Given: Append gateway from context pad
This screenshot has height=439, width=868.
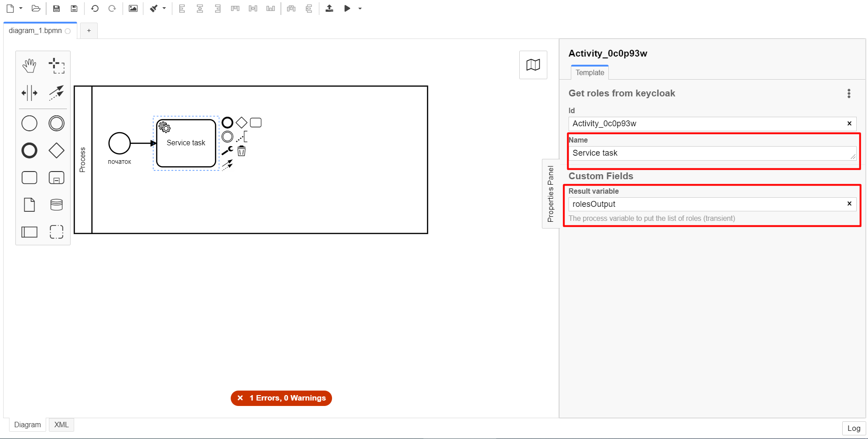Looking at the screenshot, I should (242, 123).
